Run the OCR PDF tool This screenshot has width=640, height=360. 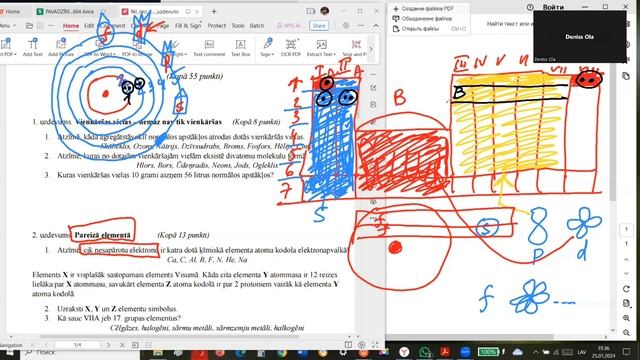[x=291, y=47]
